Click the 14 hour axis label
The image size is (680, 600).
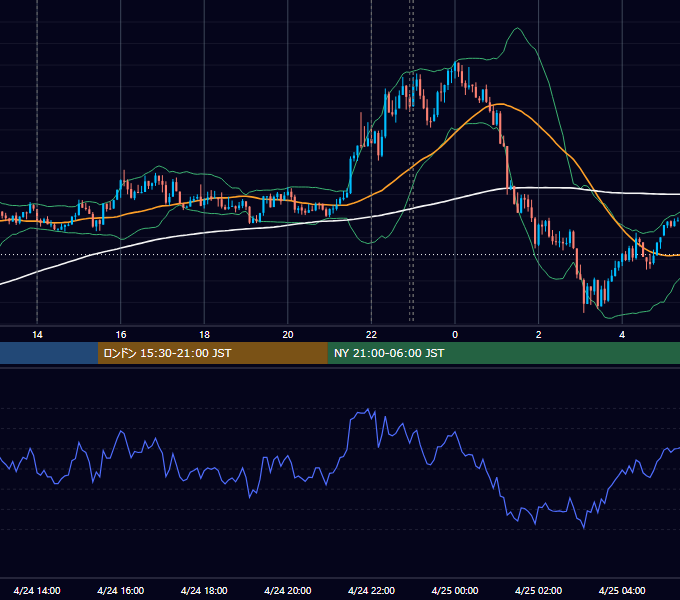(x=37, y=335)
